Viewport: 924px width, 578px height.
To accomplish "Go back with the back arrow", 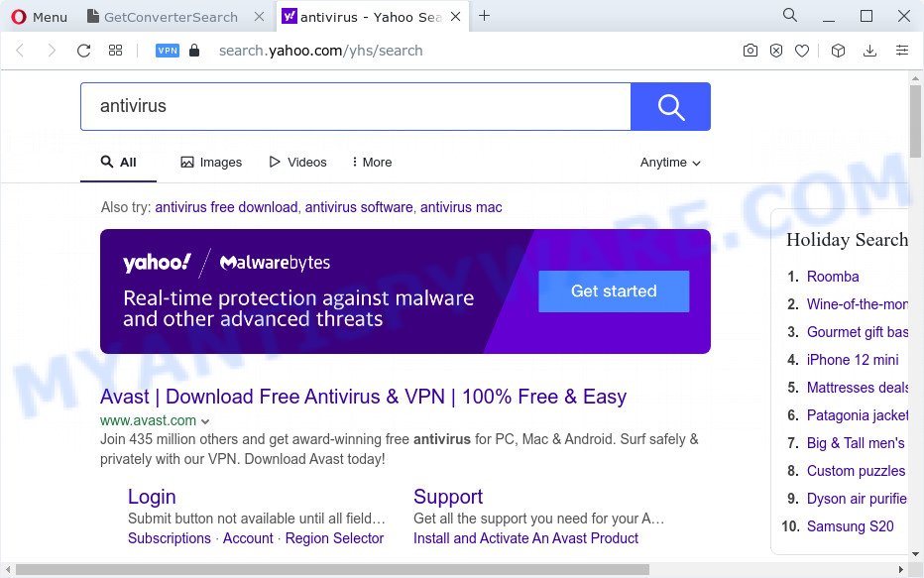I will point(20,51).
